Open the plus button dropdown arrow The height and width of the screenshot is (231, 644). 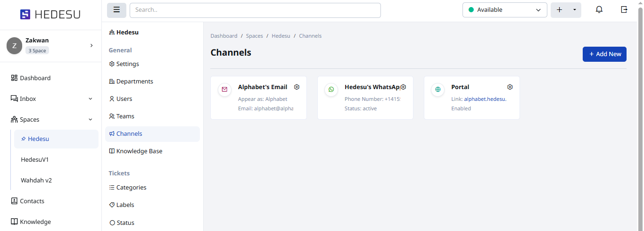(574, 10)
